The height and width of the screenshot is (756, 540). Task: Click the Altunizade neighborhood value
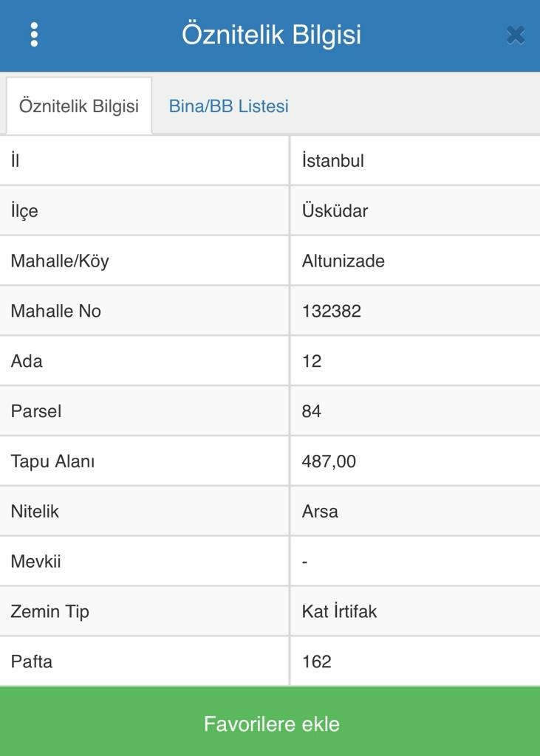tap(343, 261)
